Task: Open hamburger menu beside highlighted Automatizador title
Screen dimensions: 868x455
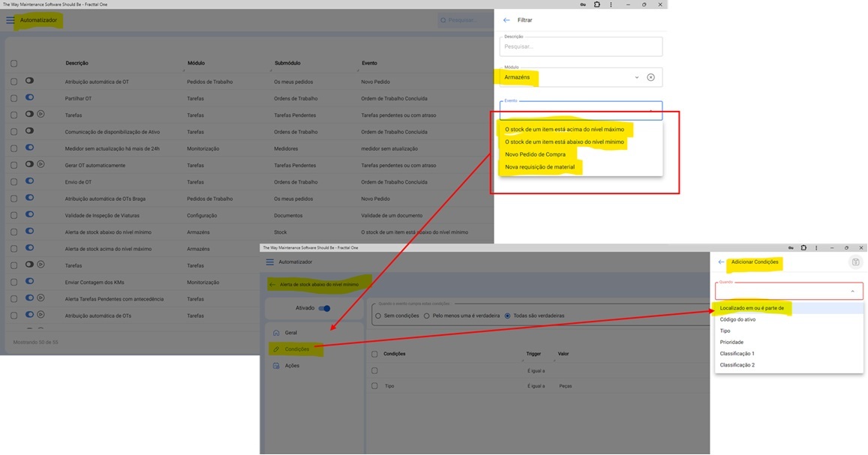Action: point(11,20)
